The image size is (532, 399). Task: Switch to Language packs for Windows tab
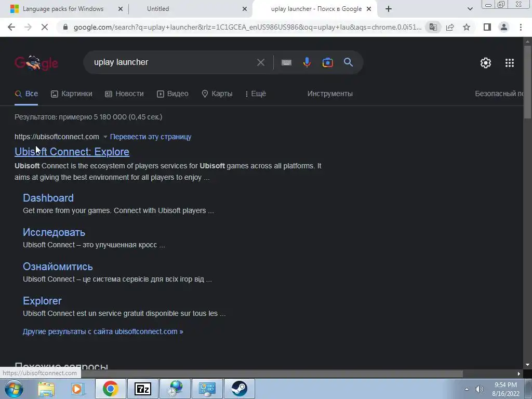(63, 9)
